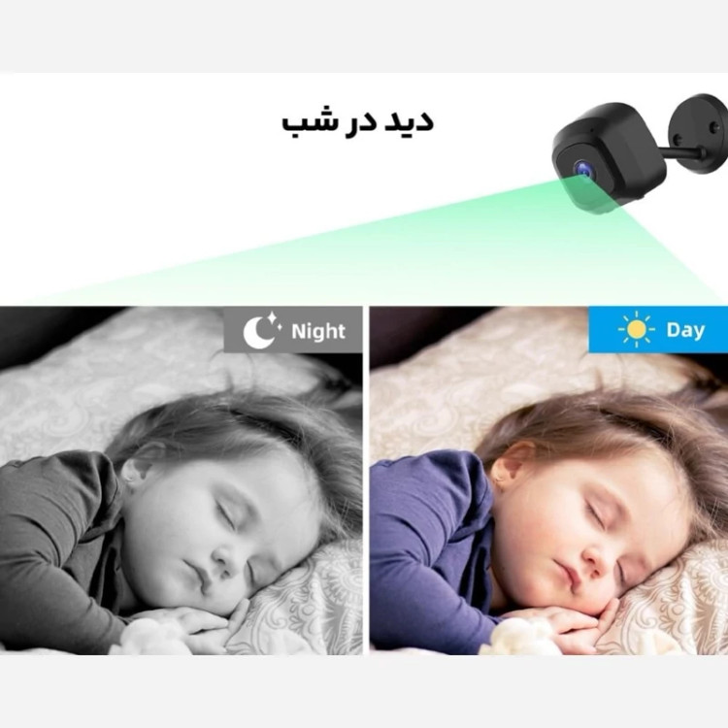Open the black-and-white night photo

click(x=182, y=480)
